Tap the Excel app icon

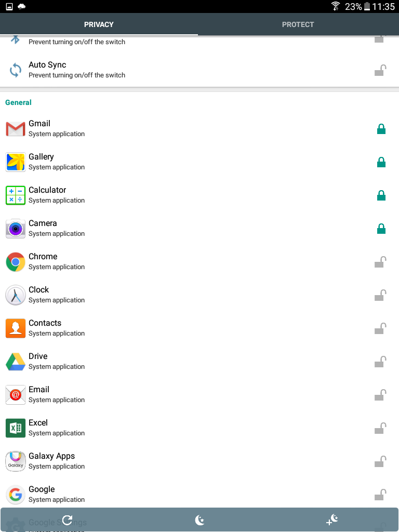click(16, 428)
